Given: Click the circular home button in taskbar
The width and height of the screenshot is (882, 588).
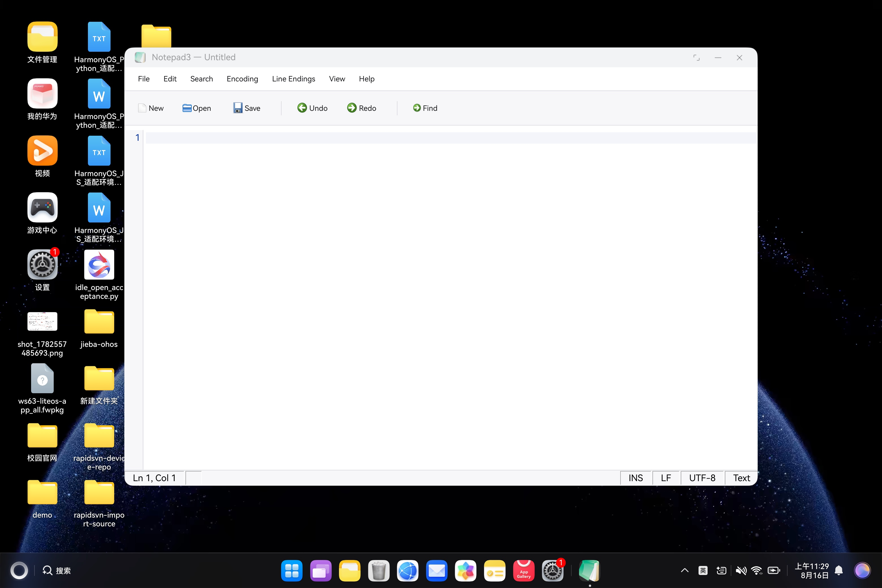Looking at the screenshot, I should point(19,571).
